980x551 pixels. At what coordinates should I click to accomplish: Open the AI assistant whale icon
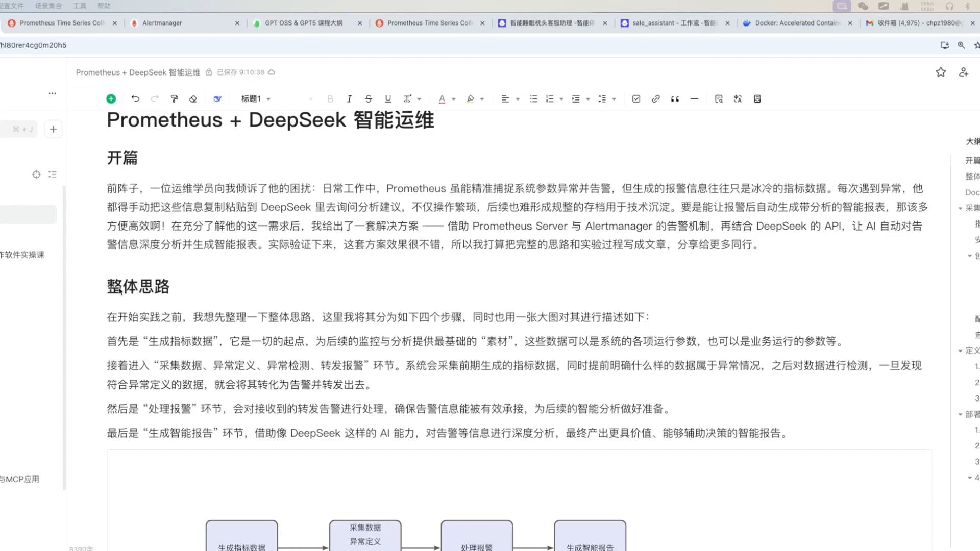pos(217,98)
